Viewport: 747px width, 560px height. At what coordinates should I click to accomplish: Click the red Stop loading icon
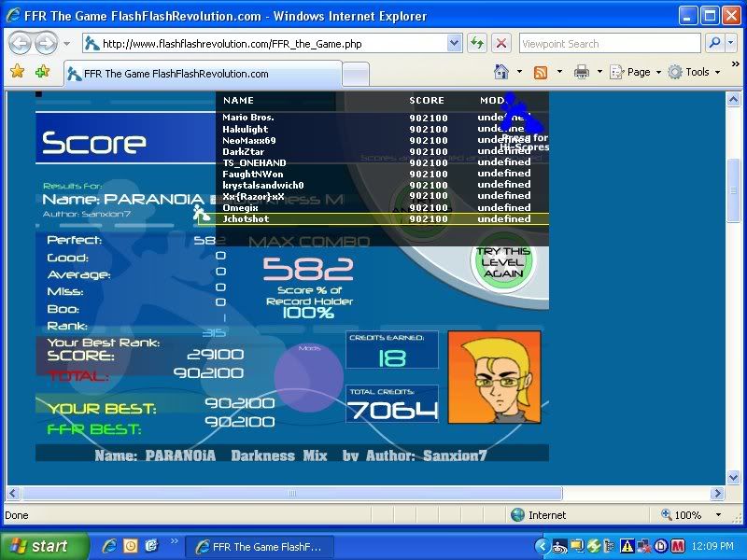[501, 43]
